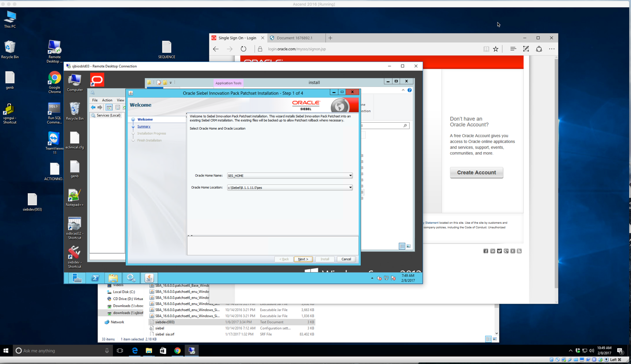Click Twitter icon on Oracle page footer
The height and width of the screenshot is (364, 631).
click(499, 251)
